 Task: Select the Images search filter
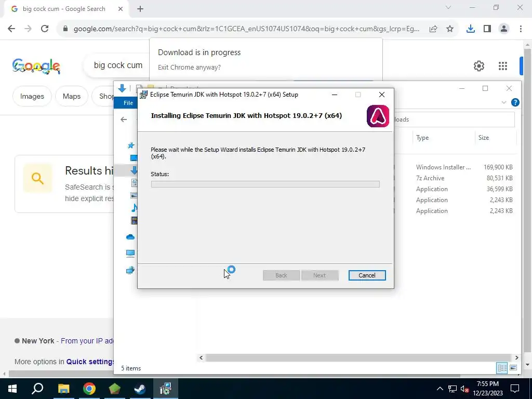[32, 96]
